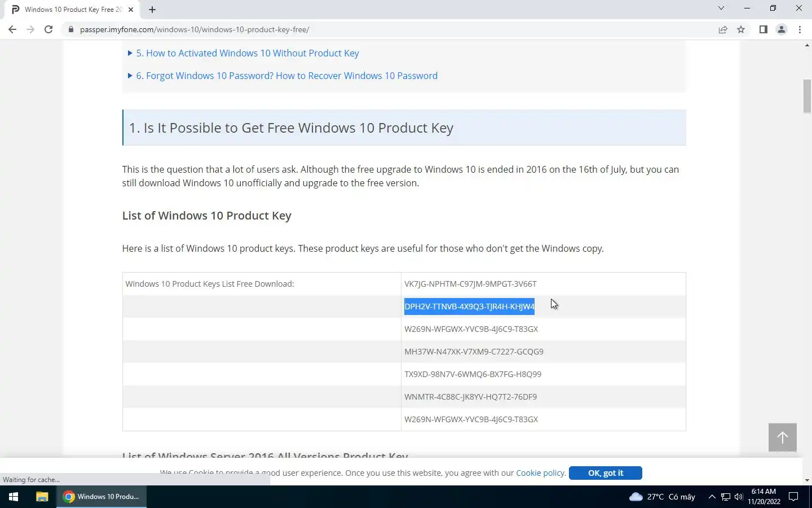Screen dimensions: 812x508
Task: Click the browser Back arrow
Action: (12, 29)
